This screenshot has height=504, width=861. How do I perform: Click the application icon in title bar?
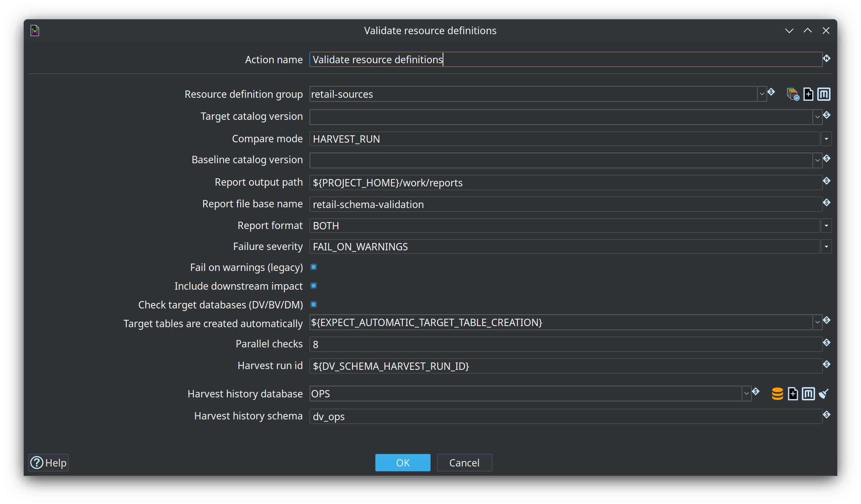pos(35,31)
